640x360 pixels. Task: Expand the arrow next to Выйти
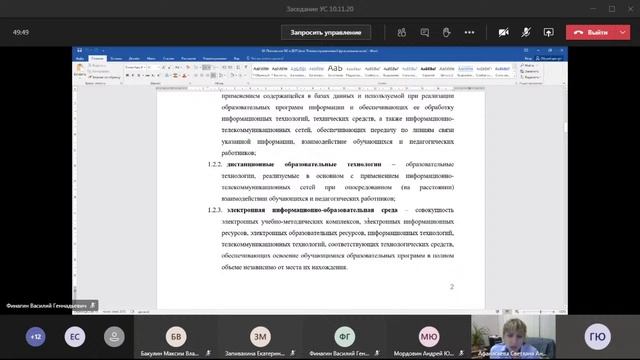point(623,32)
